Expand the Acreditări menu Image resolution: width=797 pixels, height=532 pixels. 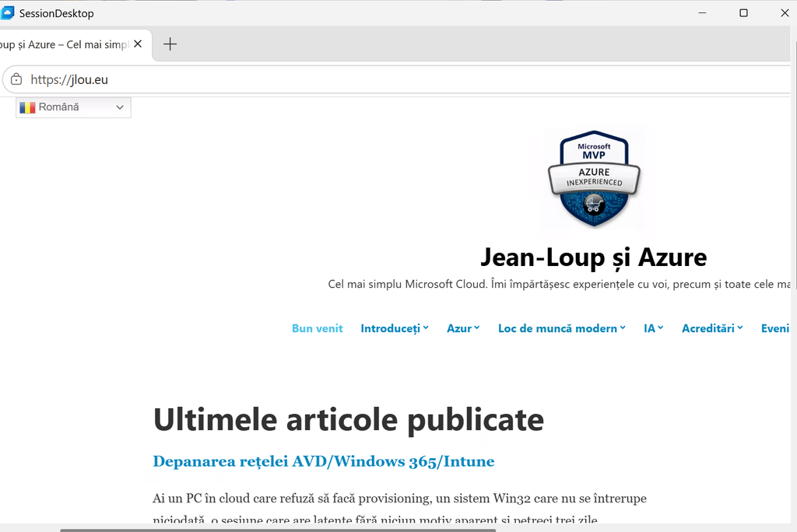click(x=712, y=328)
